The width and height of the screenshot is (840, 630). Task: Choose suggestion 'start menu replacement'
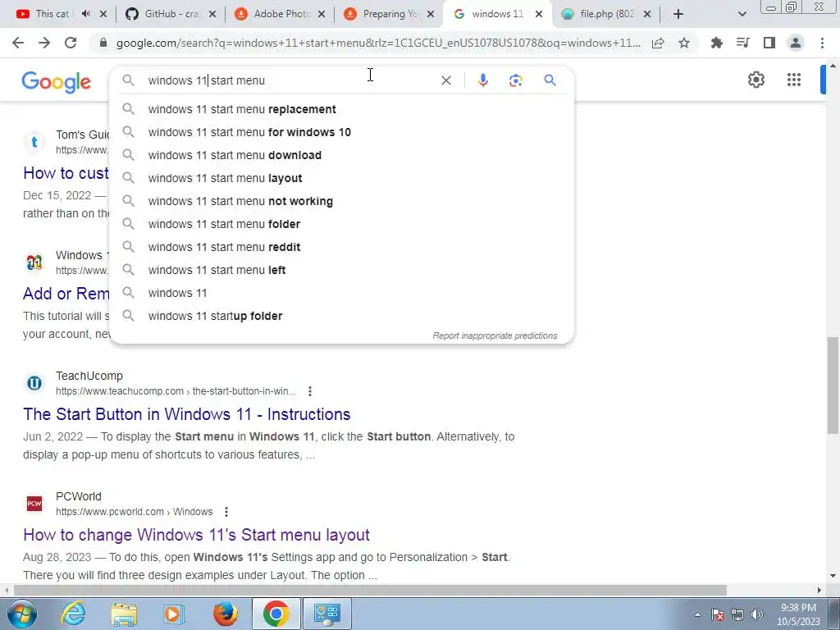(341, 109)
